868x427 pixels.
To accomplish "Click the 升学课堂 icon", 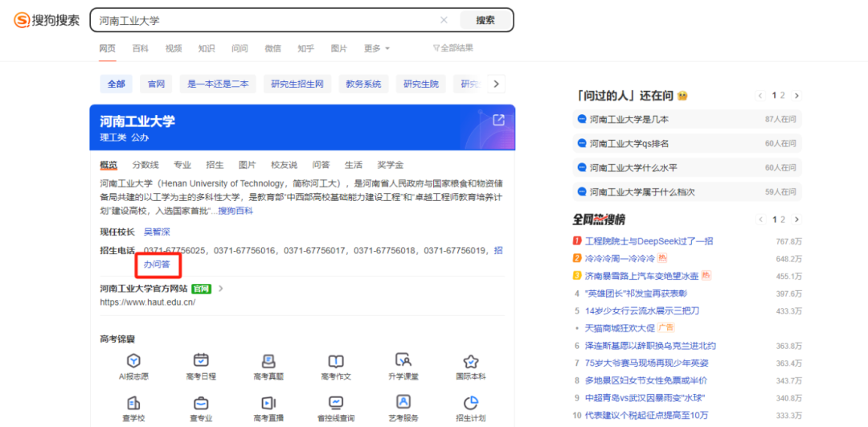I will 403,361.
